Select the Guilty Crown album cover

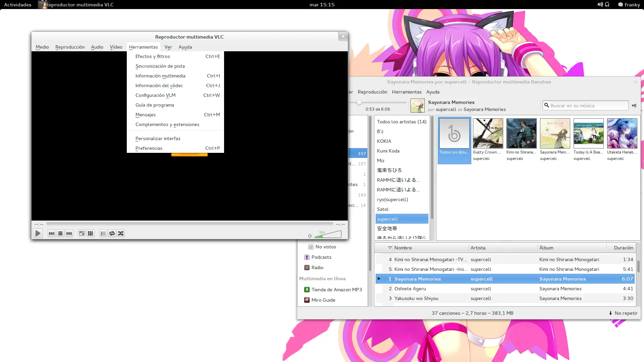[x=488, y=133]
